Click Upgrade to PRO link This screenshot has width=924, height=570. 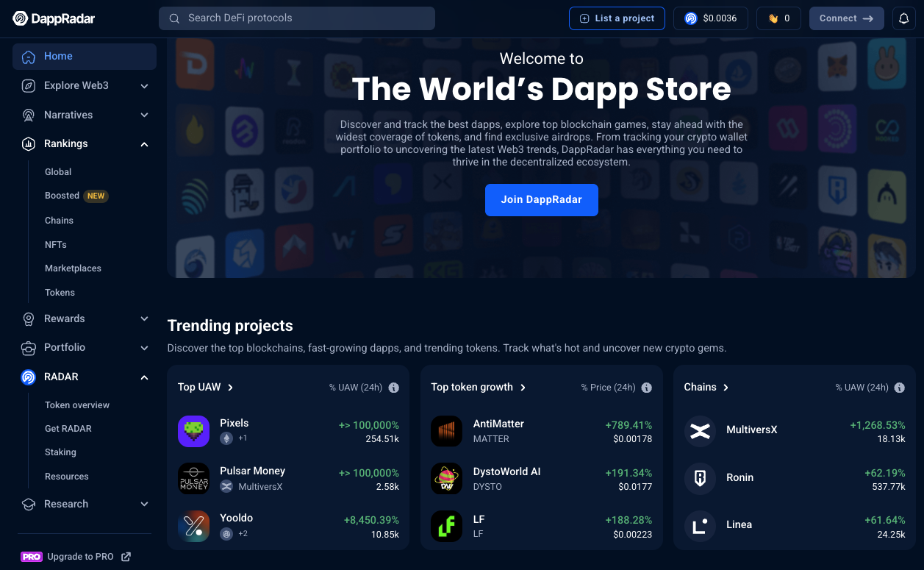click(80, 557)
